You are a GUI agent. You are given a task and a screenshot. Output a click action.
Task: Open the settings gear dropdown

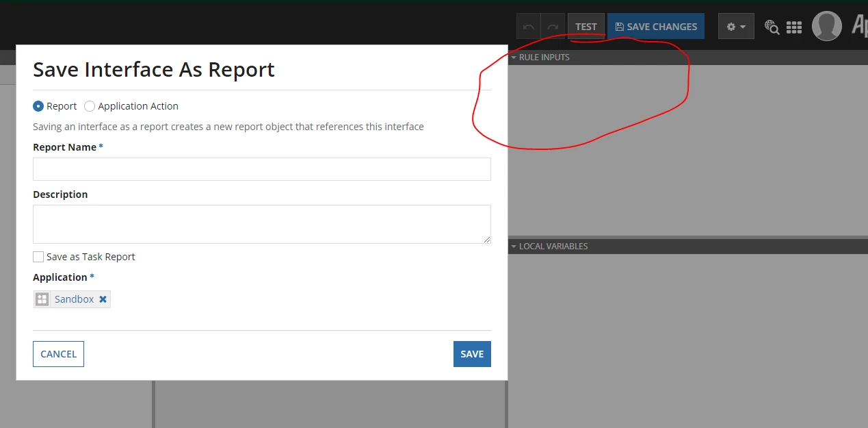(x=736, y=27)
